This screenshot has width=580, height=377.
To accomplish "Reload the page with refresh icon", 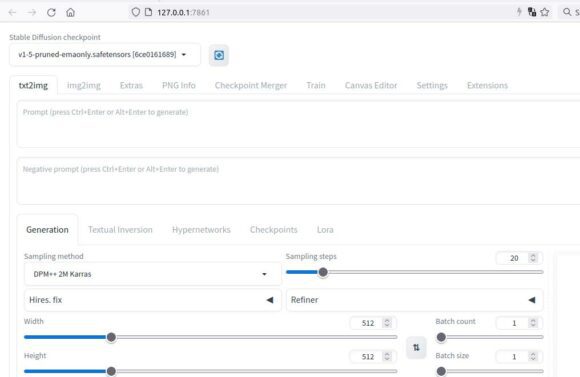I will tap(51, 13).
